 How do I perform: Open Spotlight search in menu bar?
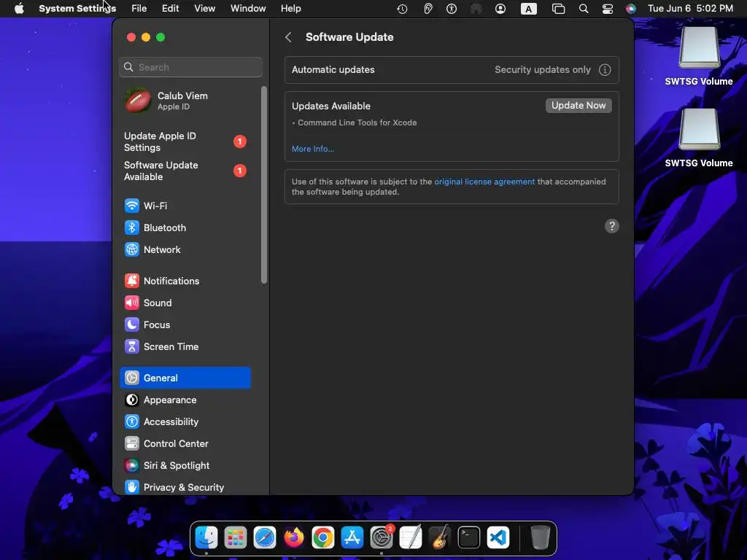pos(583,9)
